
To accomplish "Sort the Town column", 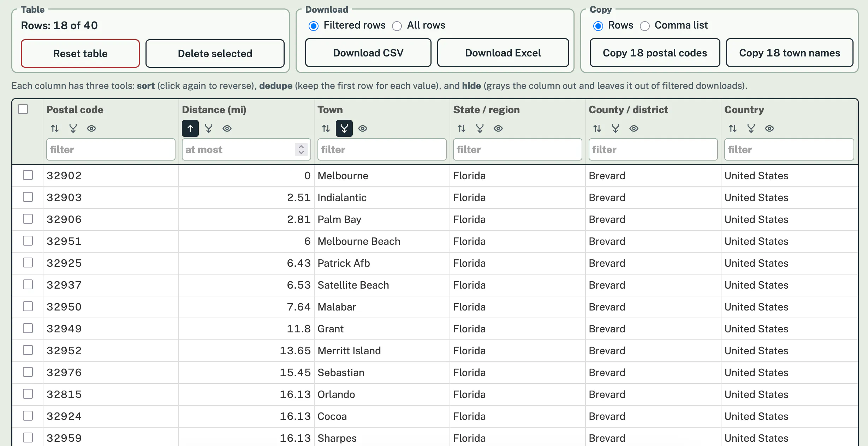I will [x=326, y=128].
